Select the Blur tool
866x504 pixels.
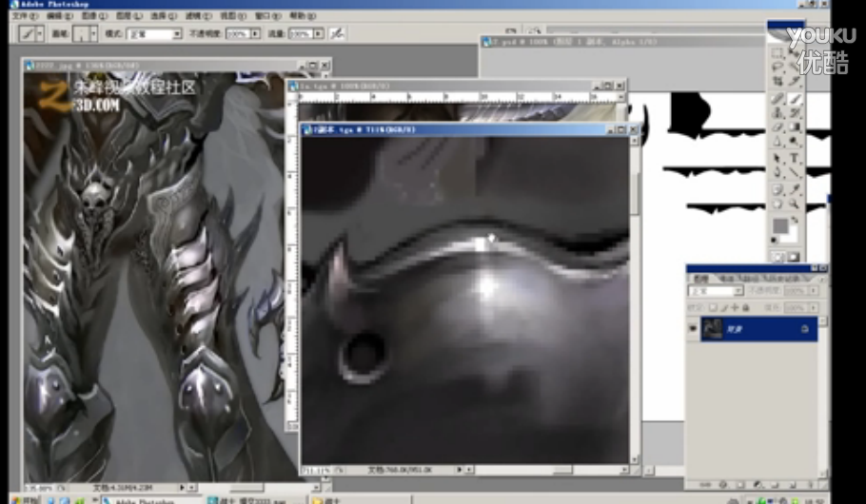point(778,140)
